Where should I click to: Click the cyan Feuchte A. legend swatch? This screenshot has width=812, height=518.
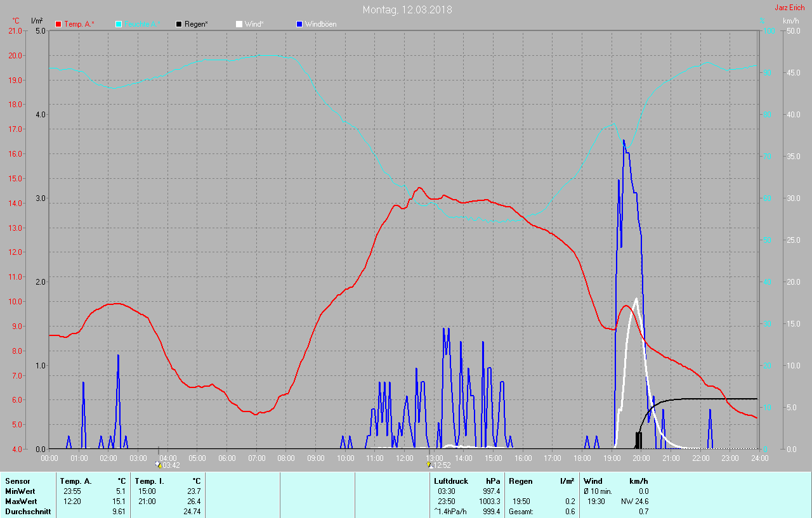point(119,24)
